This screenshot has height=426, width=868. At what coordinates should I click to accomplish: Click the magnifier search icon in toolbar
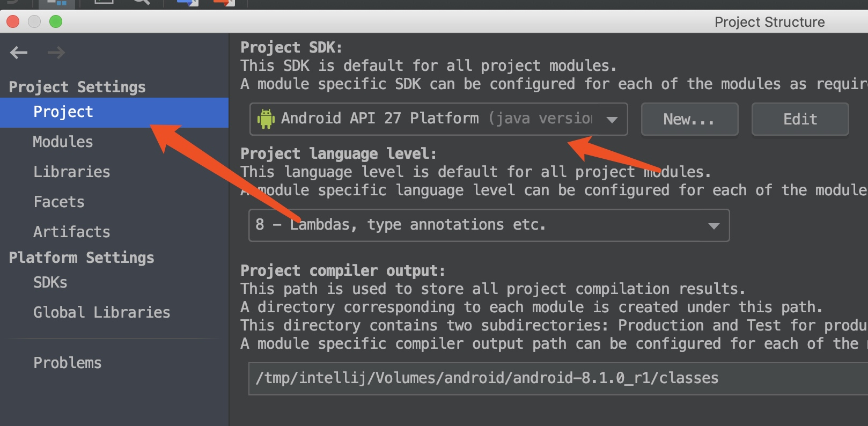[141, 2]
